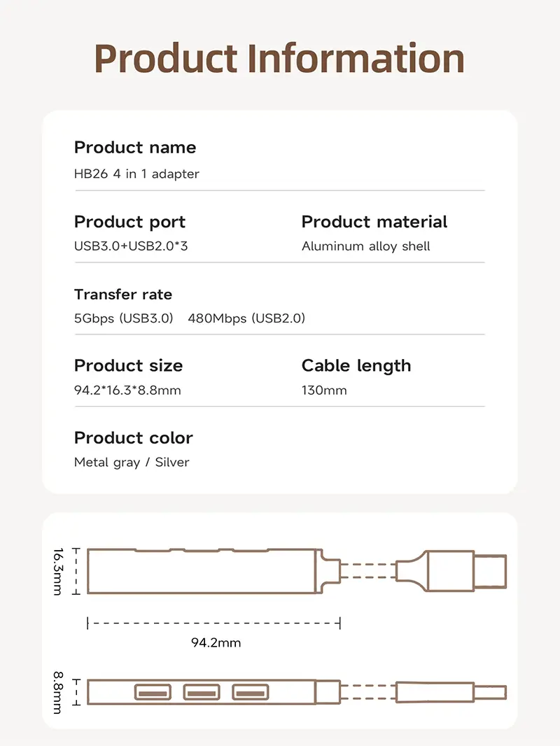This screenshot has width=560, height=746.
Task: Click the 8.8mm thickness dimension label
Action: [x=57, y=692]
